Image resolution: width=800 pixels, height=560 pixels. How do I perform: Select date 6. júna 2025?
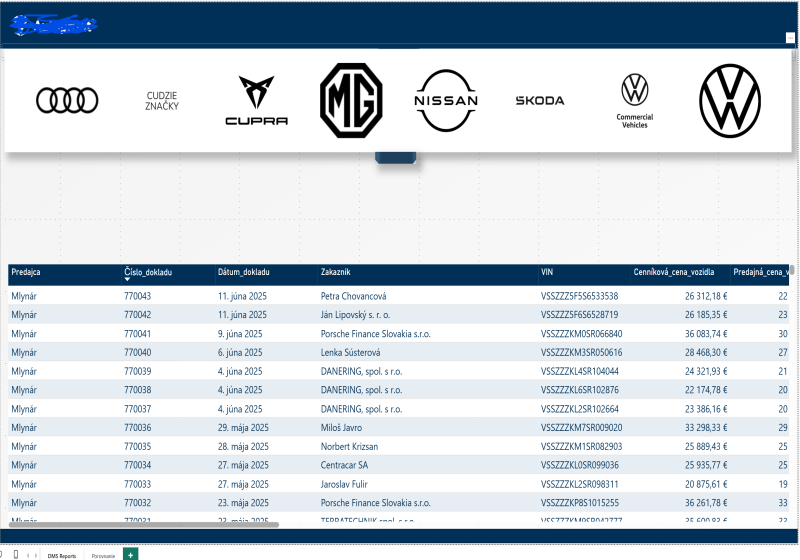click(x=240, y=352)
